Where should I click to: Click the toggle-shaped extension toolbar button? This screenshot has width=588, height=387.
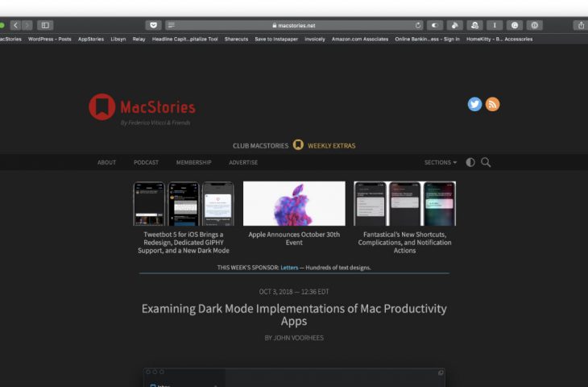click(435, 25)
